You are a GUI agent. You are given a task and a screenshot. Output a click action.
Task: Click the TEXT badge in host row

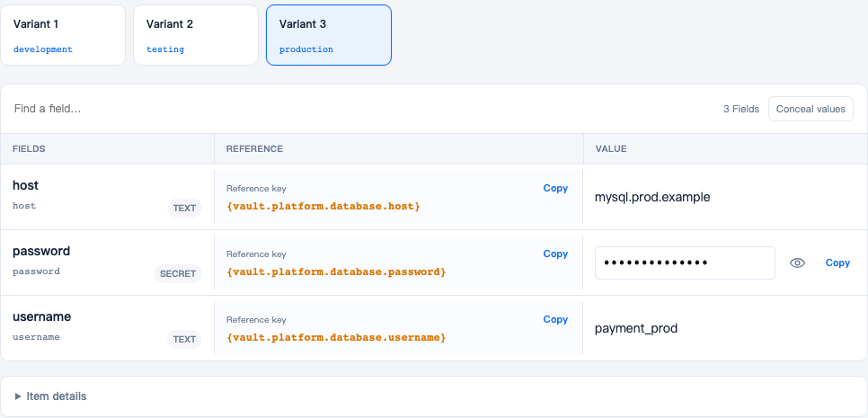point(184,209)
